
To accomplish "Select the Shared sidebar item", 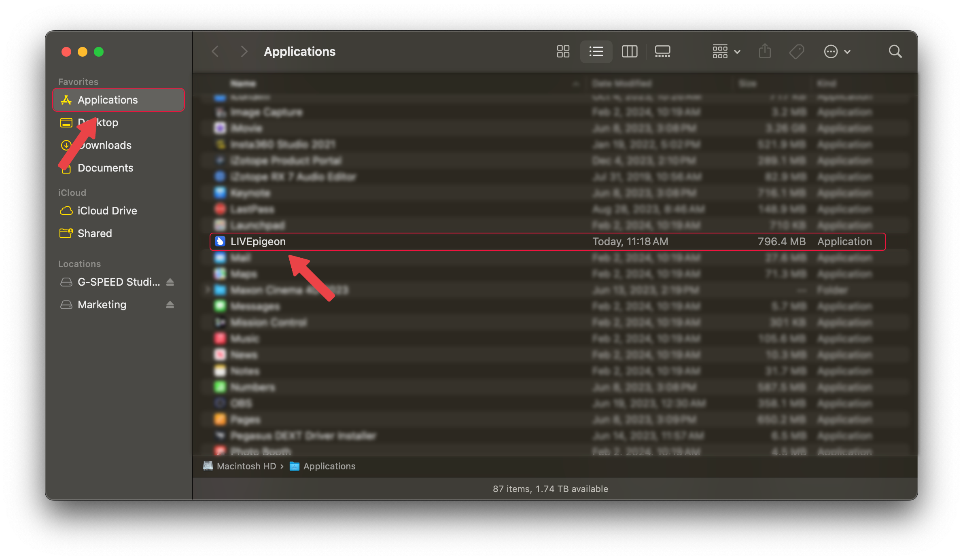I will click(x=95, y=233).
